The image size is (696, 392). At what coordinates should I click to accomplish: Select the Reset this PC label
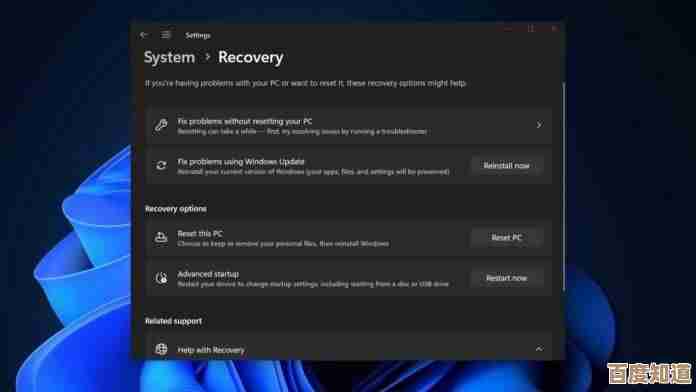tap(200, 234)
